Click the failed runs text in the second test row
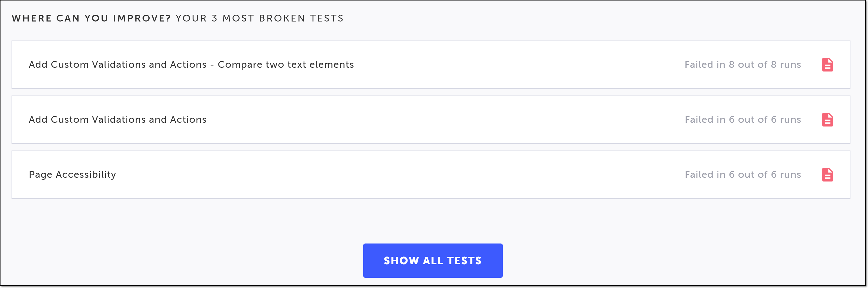The image size is (868, 288). (743, 119)
